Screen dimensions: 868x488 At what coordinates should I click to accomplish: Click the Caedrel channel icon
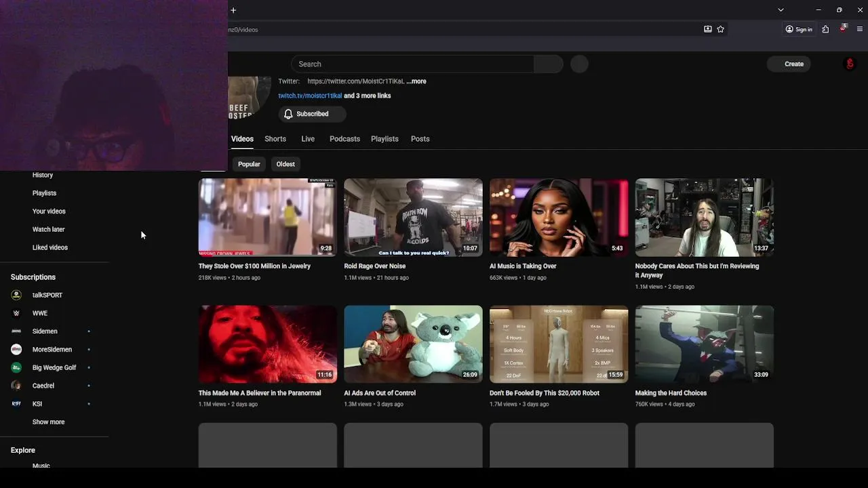click(x=16, y=386)
